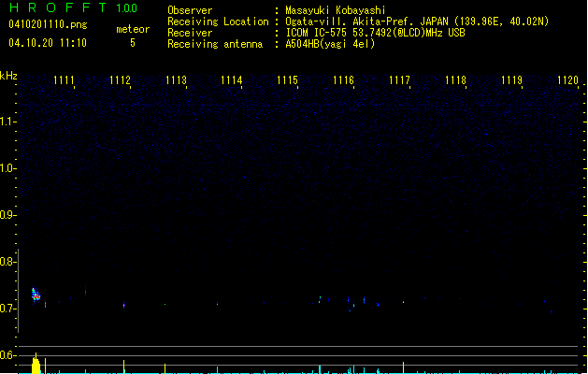This screenshot has height=374, width=588.
Task: Click the 'Receiver' field label
Action: 190,33
